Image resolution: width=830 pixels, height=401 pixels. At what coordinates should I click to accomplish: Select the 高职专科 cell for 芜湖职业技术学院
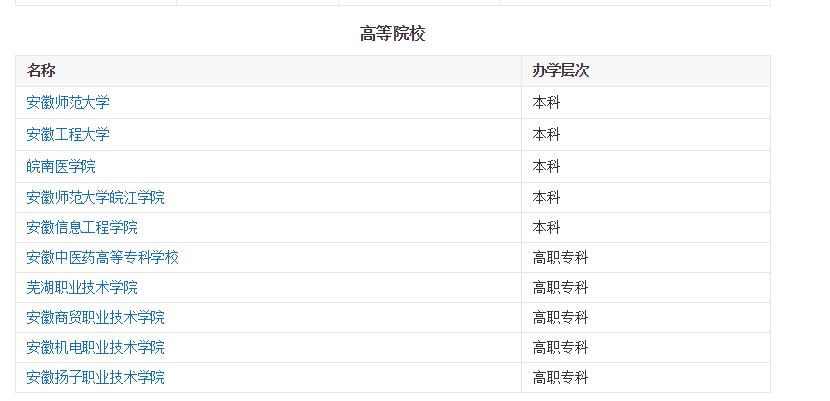click(560, 288)
